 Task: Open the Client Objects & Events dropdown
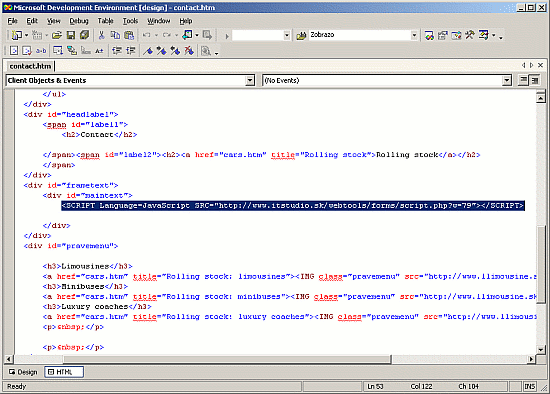point(250,81)
